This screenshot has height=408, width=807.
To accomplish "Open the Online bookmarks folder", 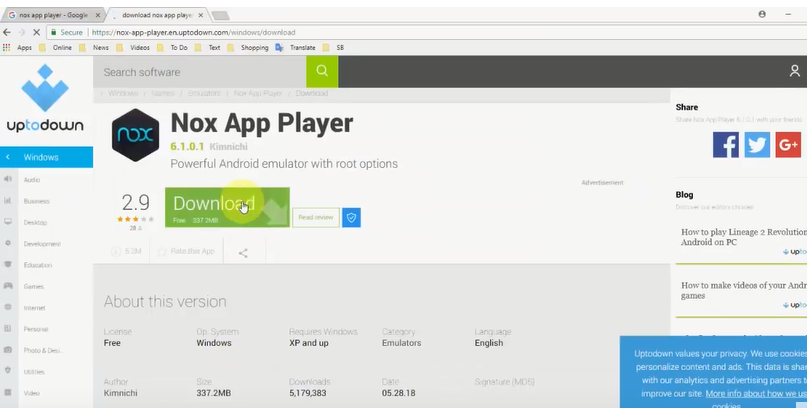I will (56, 47).
